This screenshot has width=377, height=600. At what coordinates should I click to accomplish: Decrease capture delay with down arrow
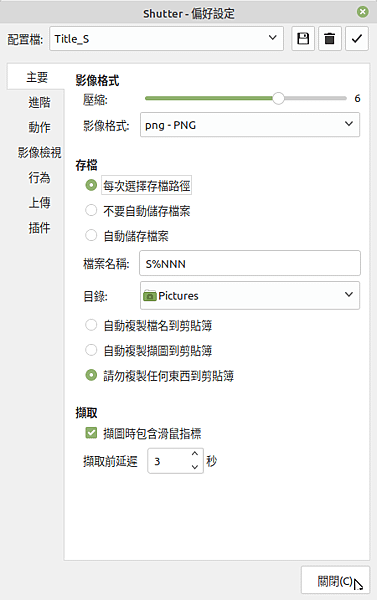pos(195,467)
